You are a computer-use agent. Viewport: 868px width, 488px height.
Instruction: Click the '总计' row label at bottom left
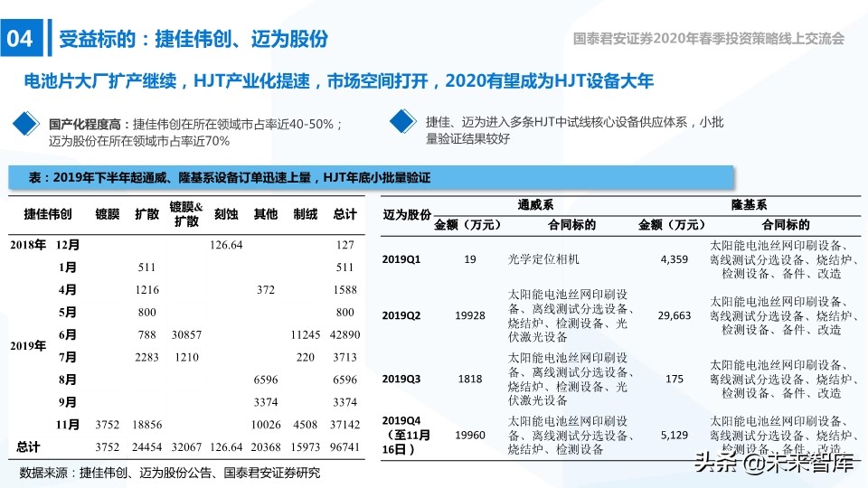(28, 446)
